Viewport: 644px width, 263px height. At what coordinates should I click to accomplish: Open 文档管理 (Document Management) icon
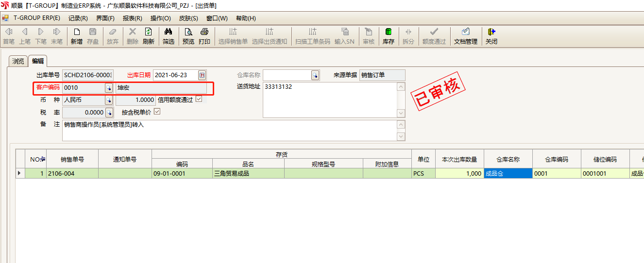465,36
